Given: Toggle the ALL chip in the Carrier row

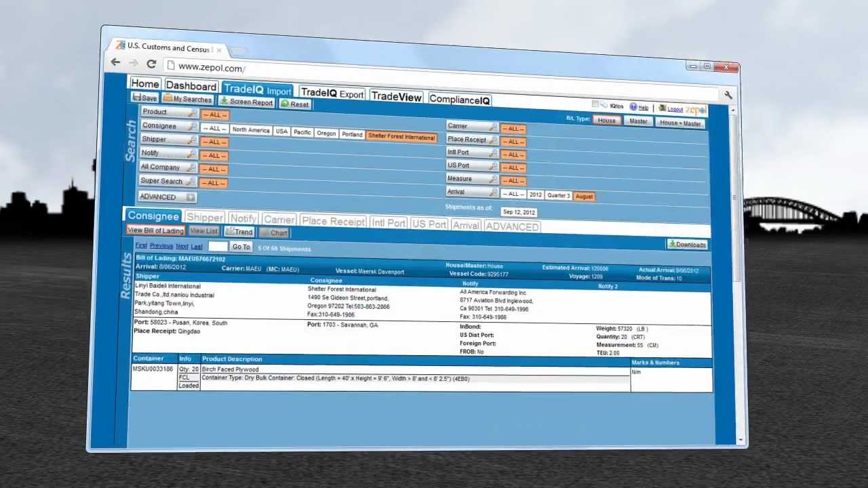Looking at the screenshot, I should click(x=513, y=128).
